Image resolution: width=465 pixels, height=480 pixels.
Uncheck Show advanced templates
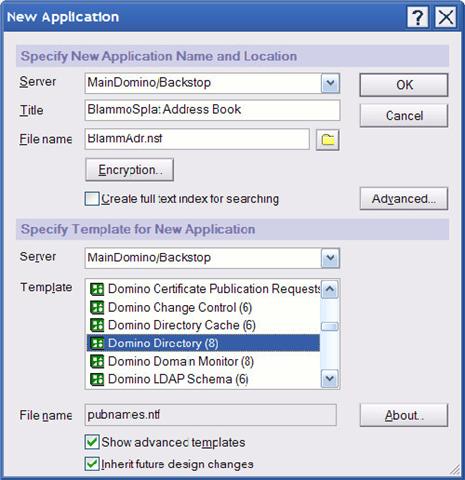coord(92,442)
